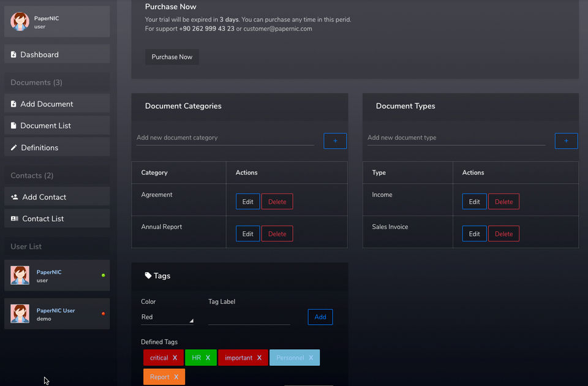Viewport: 588px width, 386px height.
Task: Click the Purchase Now button
Action: pyautogui.click(x=171, y=57)
